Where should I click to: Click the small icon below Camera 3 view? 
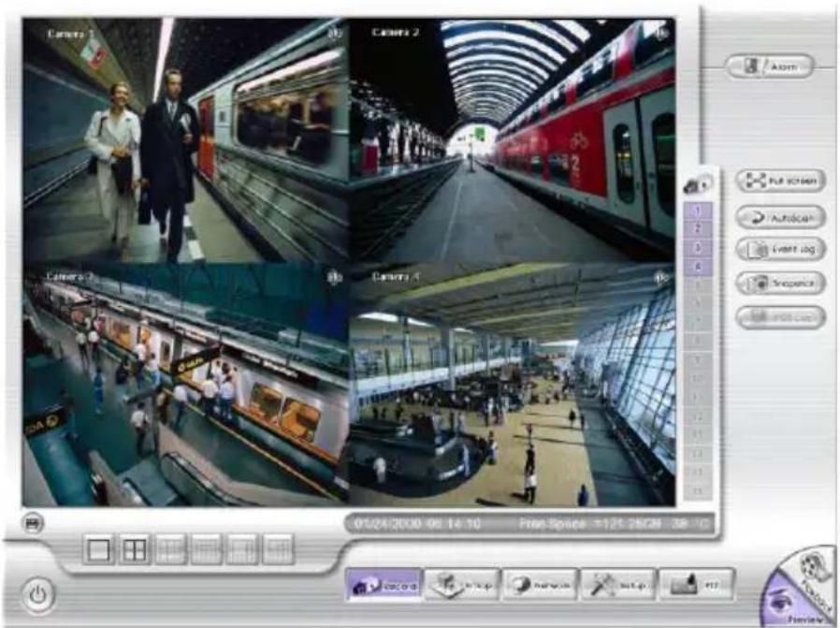tap(34, 523)
